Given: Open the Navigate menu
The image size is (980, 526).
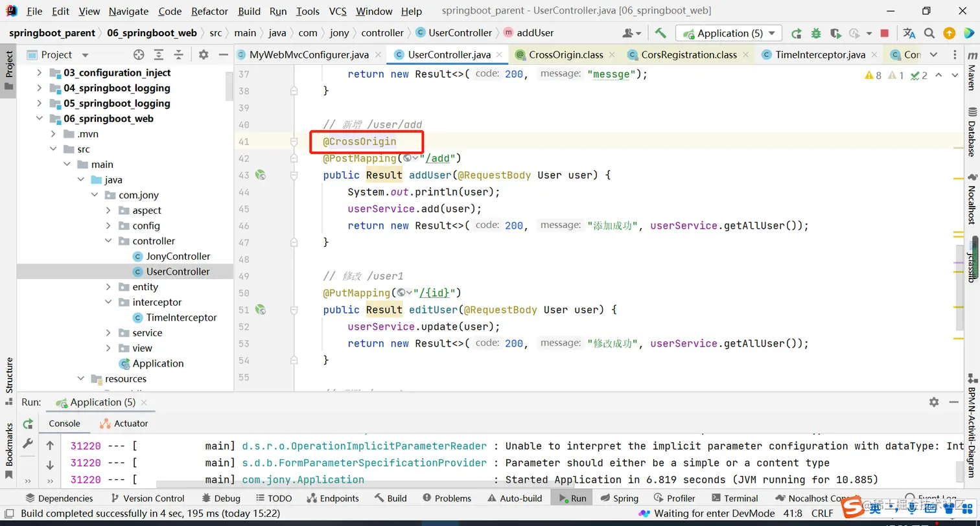Looking at the screenshot, I should pos(128,11).
